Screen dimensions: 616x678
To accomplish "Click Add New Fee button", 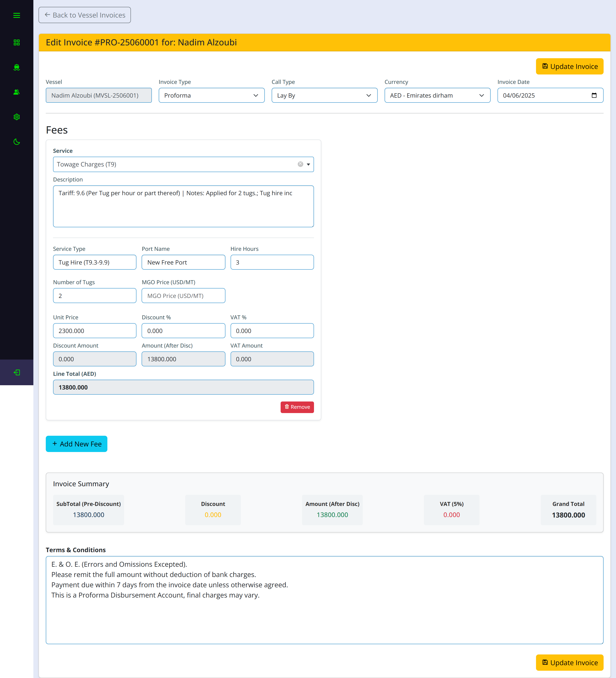I will tap(77, 444).
